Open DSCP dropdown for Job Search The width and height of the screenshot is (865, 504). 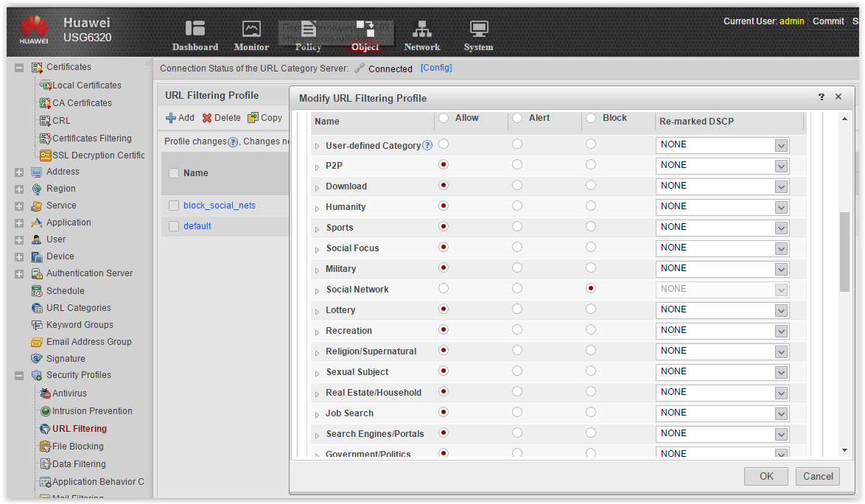[x=781, y=414]
